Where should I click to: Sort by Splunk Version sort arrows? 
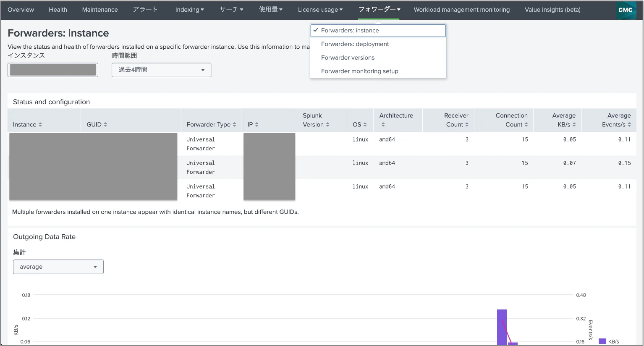327,125
